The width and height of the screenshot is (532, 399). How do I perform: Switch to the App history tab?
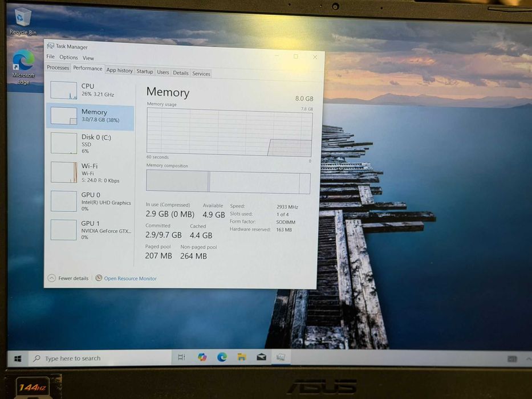(119, 70)
